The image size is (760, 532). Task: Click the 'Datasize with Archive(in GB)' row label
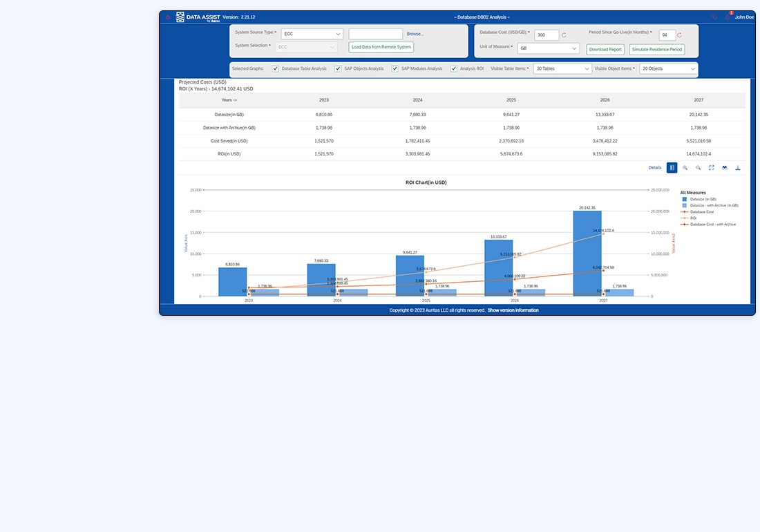[229, 128]
